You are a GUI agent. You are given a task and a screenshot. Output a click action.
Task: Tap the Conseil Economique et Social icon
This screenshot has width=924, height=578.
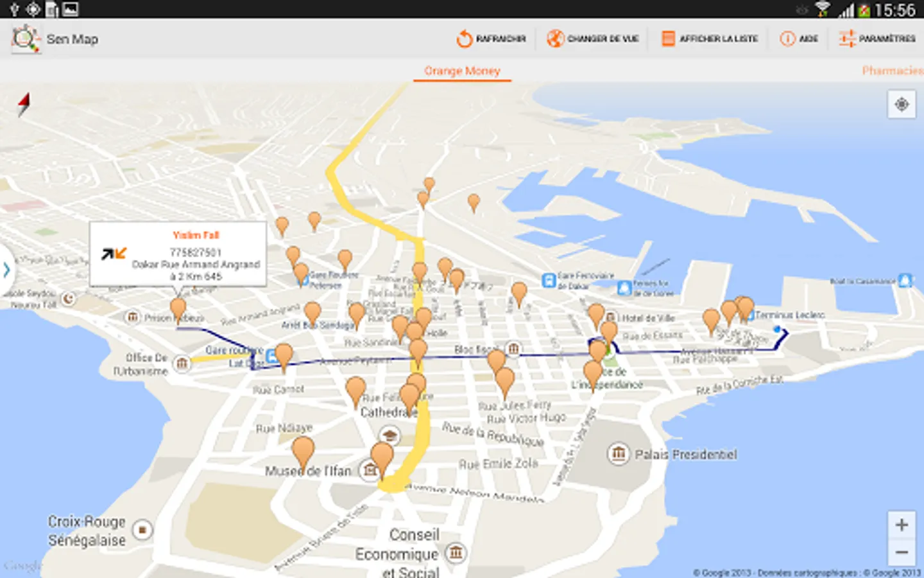click(456, 552)
